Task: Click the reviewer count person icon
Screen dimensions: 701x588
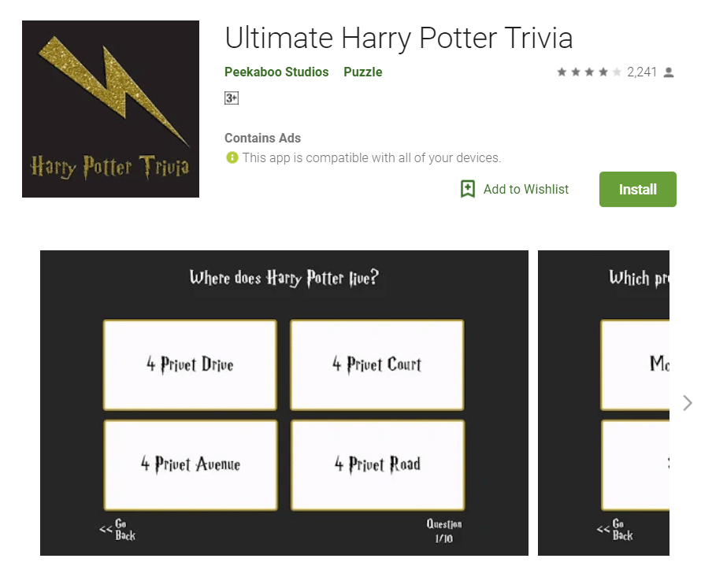Action: click(x=669, y=72)
